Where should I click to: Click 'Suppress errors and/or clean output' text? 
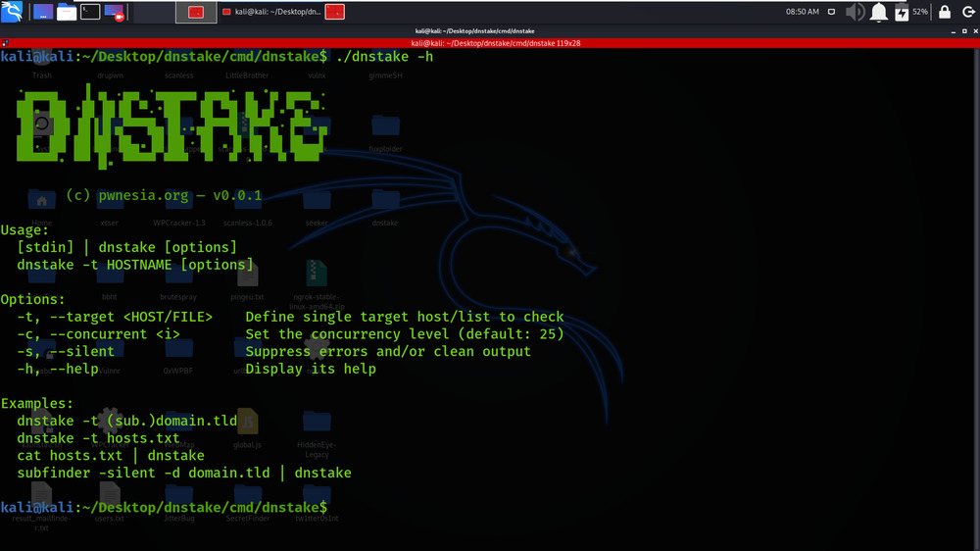(x=388, y=352)
